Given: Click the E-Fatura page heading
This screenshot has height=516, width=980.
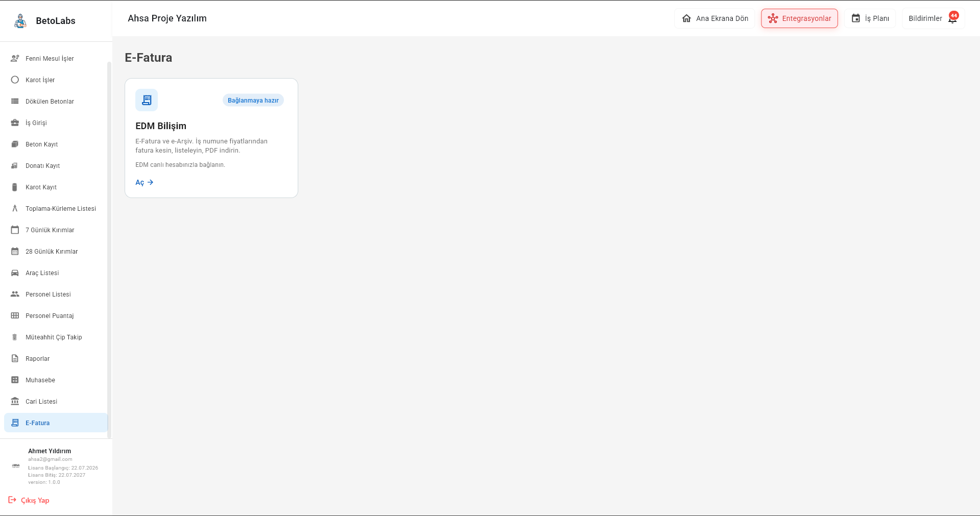Looking at the screenshot, I should click(149, 58).
